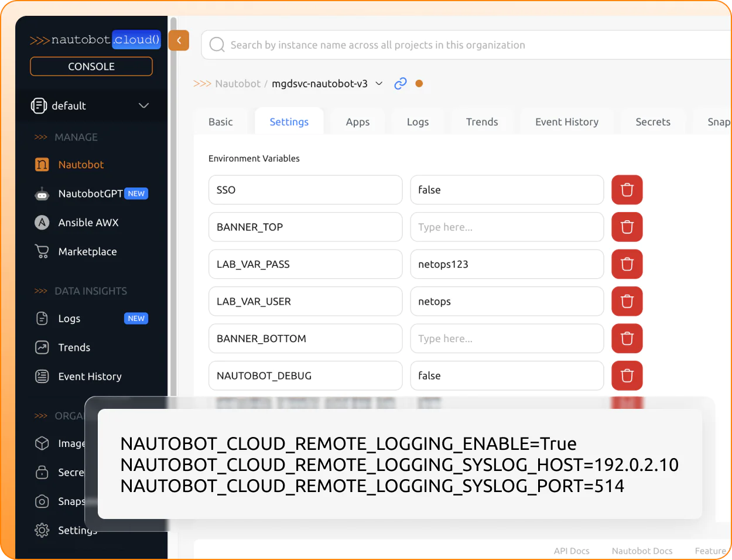732x560 pixels.
Task: Delete the LAB_VAR_PASS variable row
Action: (627, 264)
